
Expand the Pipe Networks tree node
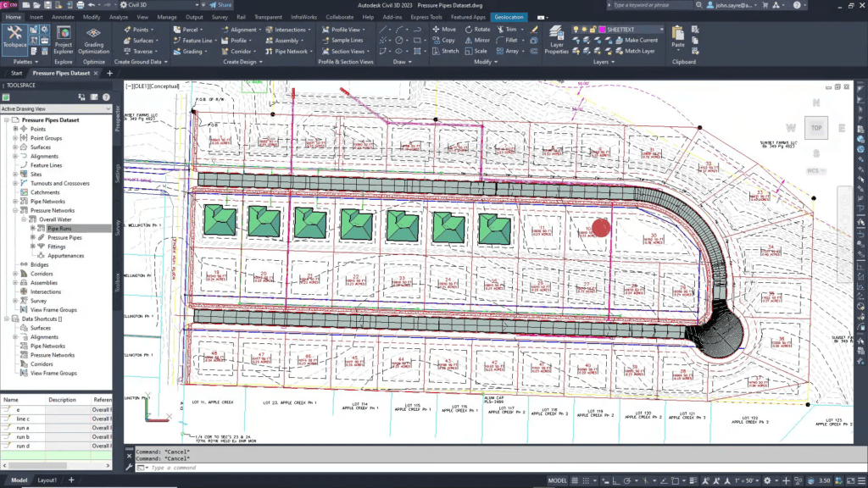tap(15, 202)
